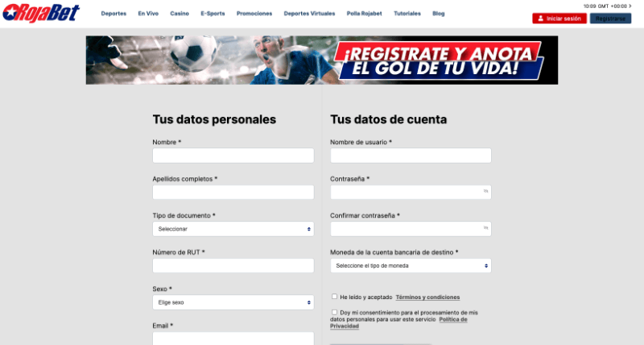Toggle visibility in Confirmar contraseña field
Viewport: 644px width, 345px height.
485,228
